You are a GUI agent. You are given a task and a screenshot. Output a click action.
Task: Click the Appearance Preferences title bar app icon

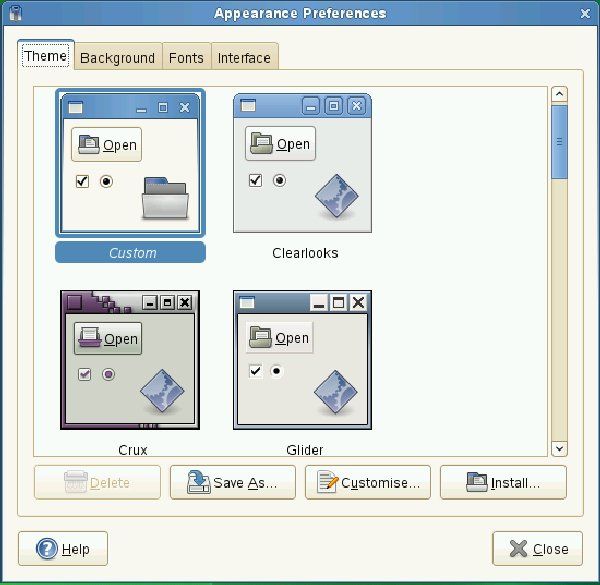(x=15, y=13)
